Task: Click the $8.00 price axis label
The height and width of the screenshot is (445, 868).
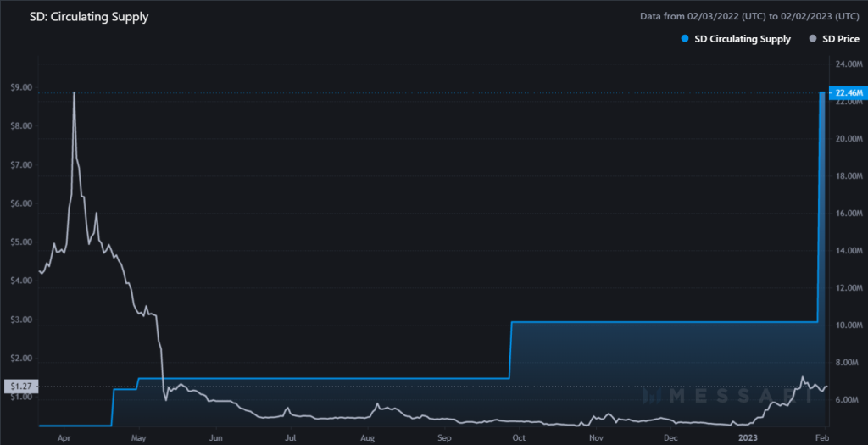Action: coord(21,126)
